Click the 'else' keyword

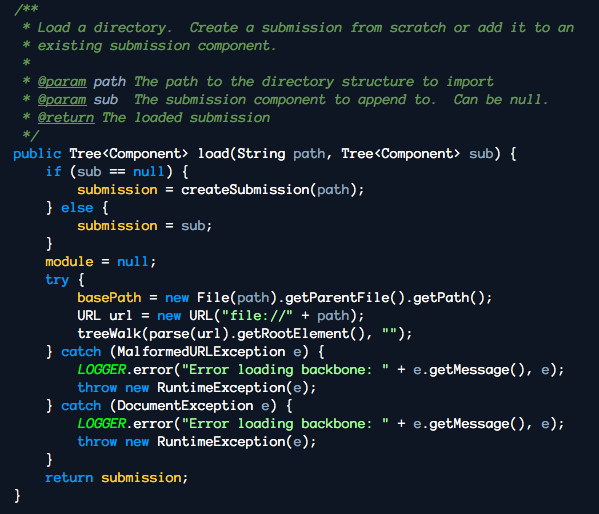77,208
